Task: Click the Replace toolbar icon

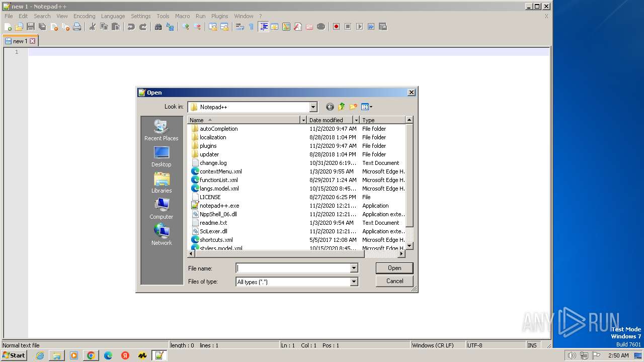Action: pyautogui.click(x=170, y=27)
